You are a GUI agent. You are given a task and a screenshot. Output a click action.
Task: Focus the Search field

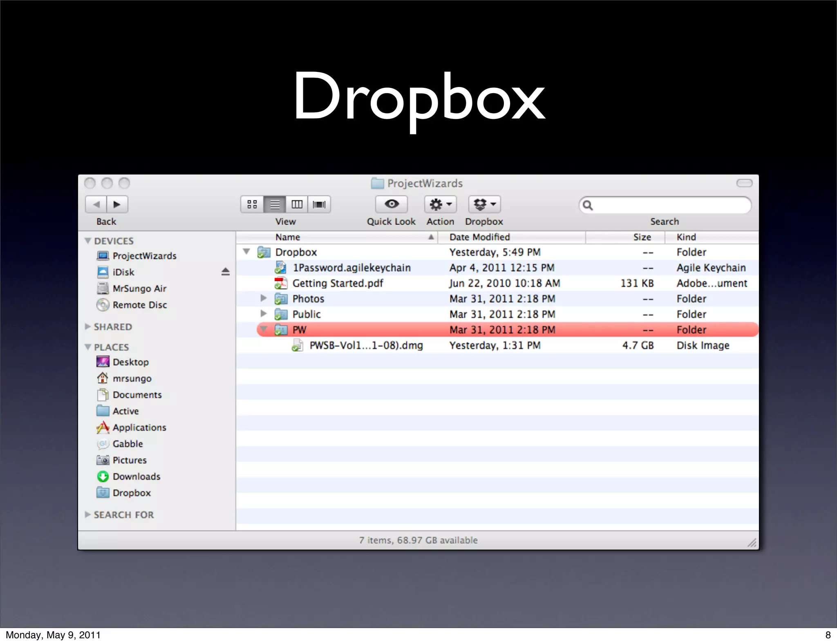click(665, 205)
